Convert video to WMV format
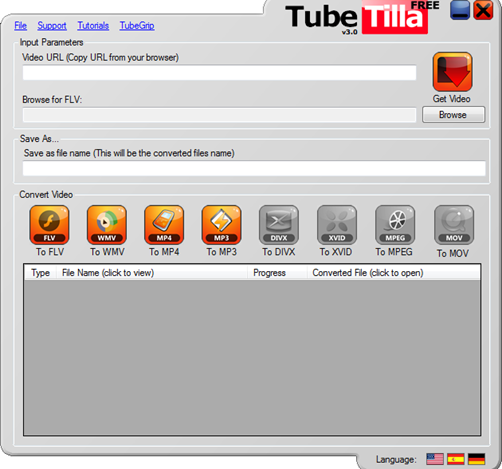Viewport: 502px width, 469px height. (x=107, y=225)
